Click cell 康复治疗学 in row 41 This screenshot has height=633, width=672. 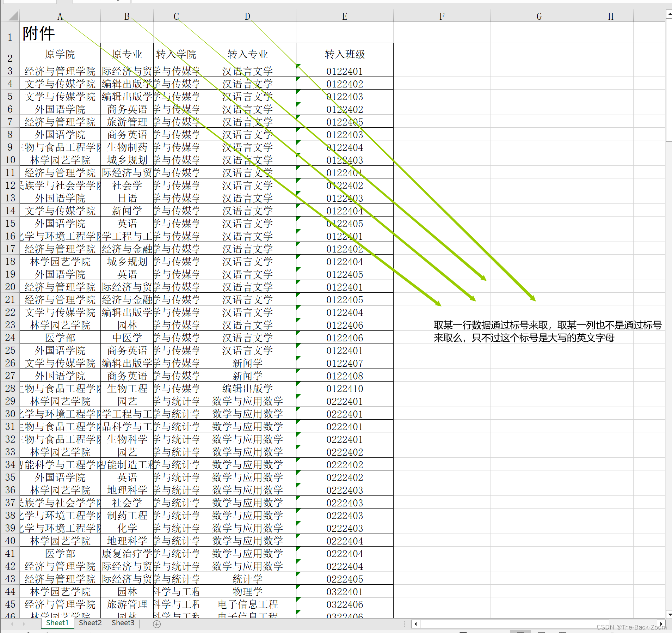[127, 553]
